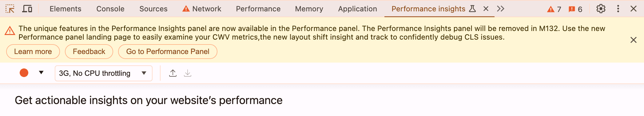This screenshot has width=644, height=116.
Task: Activate the inspect element picker icon
Action: coord(10,9)
